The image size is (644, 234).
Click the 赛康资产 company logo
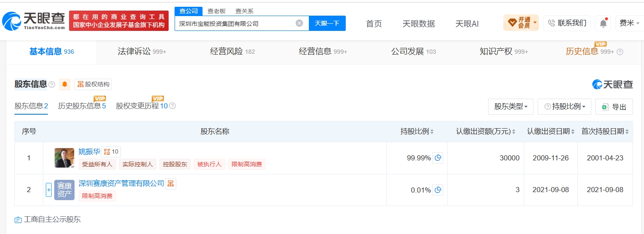(x=64, y=190)
